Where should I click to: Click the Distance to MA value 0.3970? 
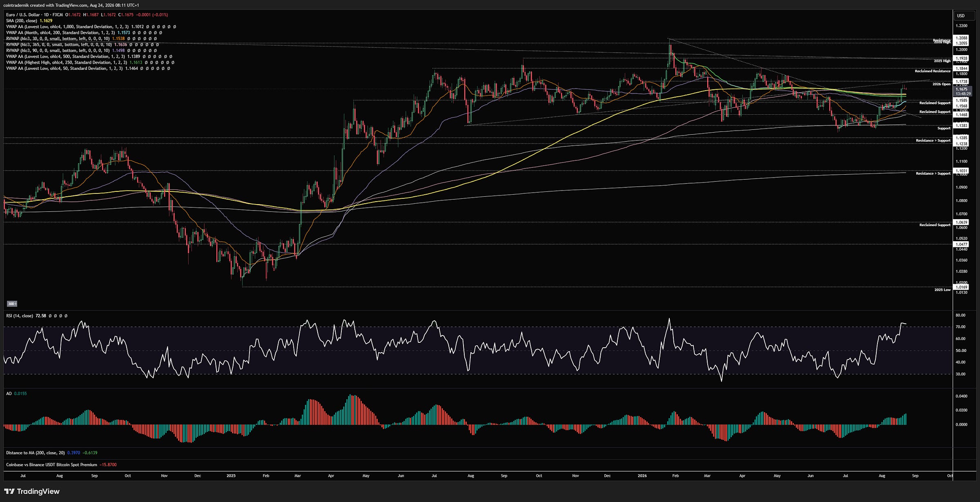73,453
